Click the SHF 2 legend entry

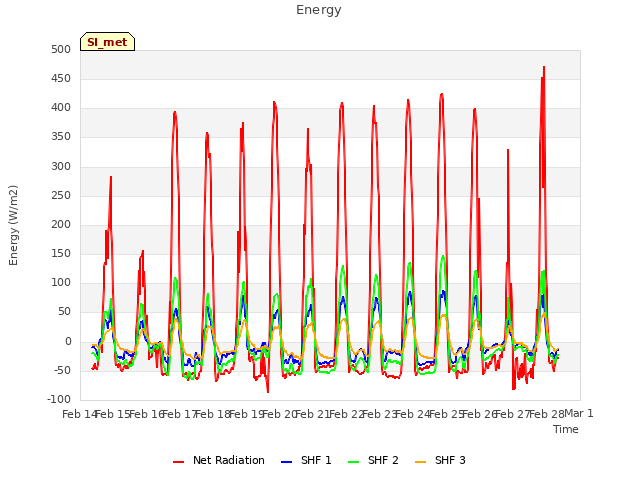[x=373, y=460]
